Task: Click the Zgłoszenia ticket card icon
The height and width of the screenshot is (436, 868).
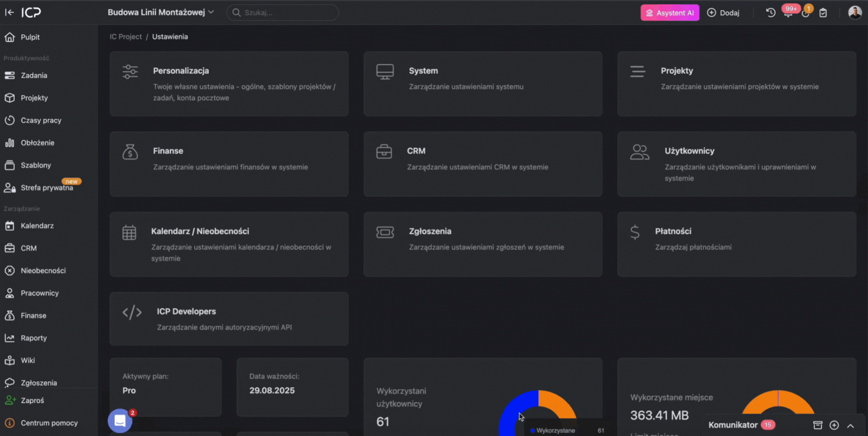Action: click(385, 232)
